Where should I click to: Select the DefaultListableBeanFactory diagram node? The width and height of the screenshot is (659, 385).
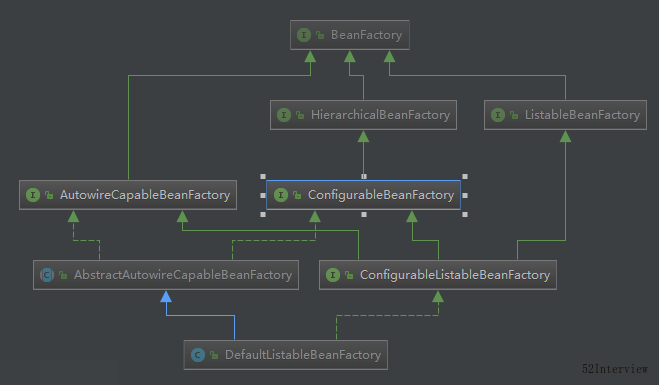[286, 355]
